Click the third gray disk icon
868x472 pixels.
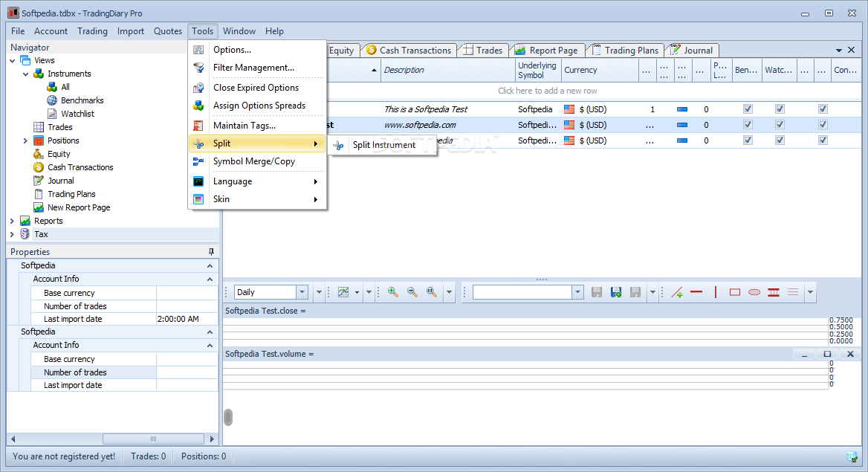tap(635, 292)
